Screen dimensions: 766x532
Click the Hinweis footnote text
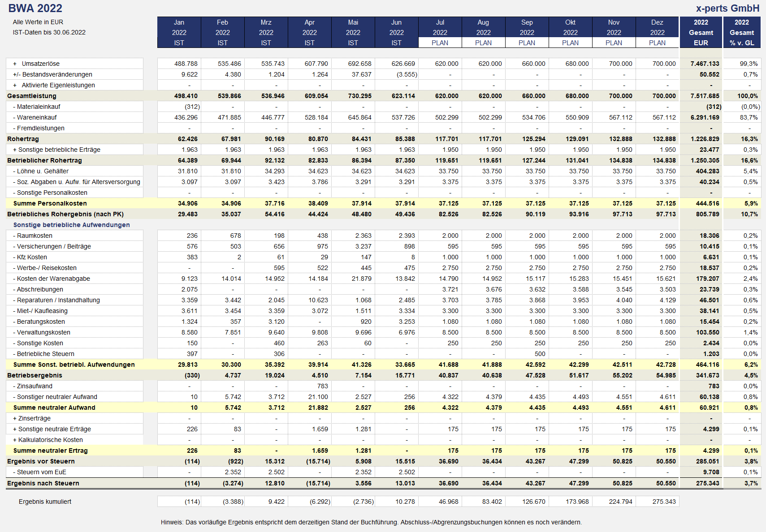371,522
